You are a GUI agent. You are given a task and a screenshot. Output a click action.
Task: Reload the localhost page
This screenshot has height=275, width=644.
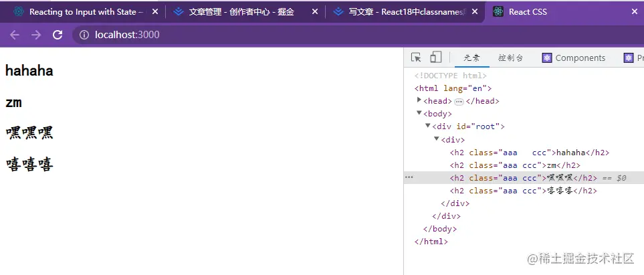point(58,35)
